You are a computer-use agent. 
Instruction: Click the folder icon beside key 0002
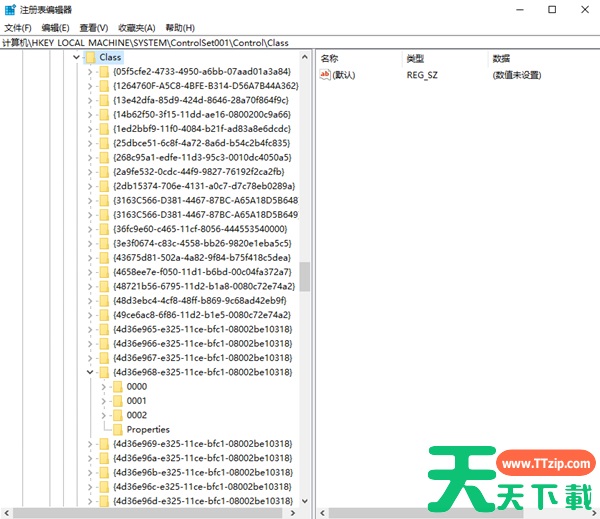[x=117, y=415]
